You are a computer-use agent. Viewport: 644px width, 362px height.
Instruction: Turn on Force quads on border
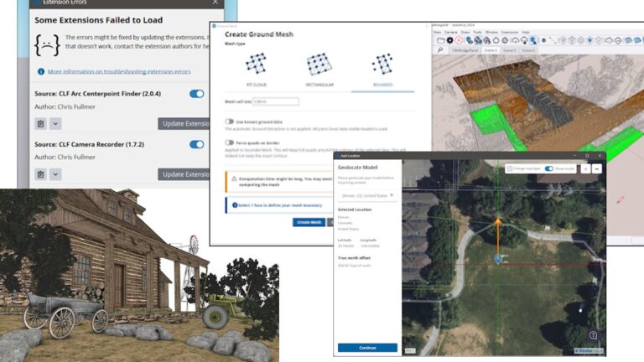click(x=229, y=143)
